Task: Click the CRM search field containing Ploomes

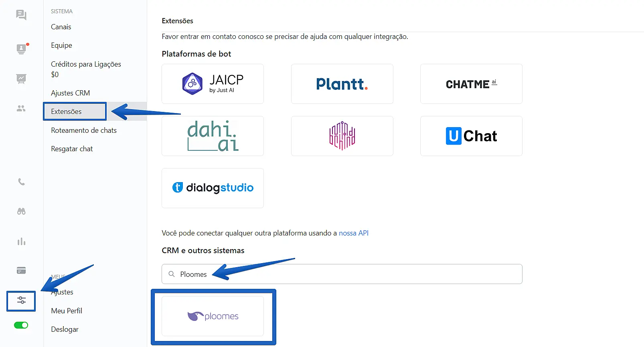Action: coord(342,274)
